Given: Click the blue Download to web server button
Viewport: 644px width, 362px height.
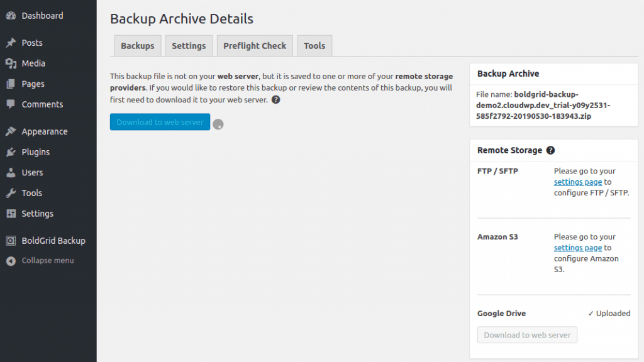Looking at the screenshot, I should pyautogui.click(x=160, y=122).
